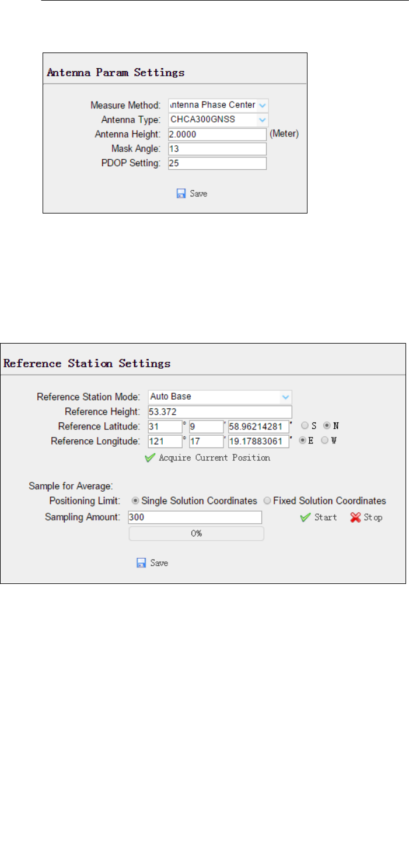Image resolution: width=409 pixels, height=868 pixels.
Task: Click the Sampling Amount input field
Action: (x=194, y=517)
